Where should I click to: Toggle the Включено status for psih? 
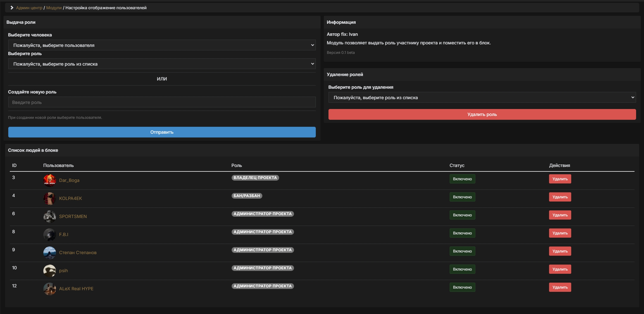[462, 269]
